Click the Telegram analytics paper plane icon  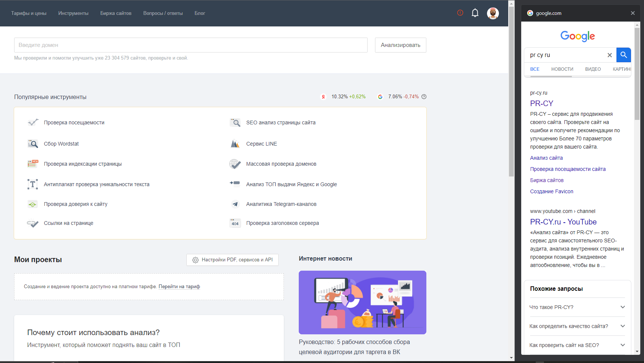(235, 204)
